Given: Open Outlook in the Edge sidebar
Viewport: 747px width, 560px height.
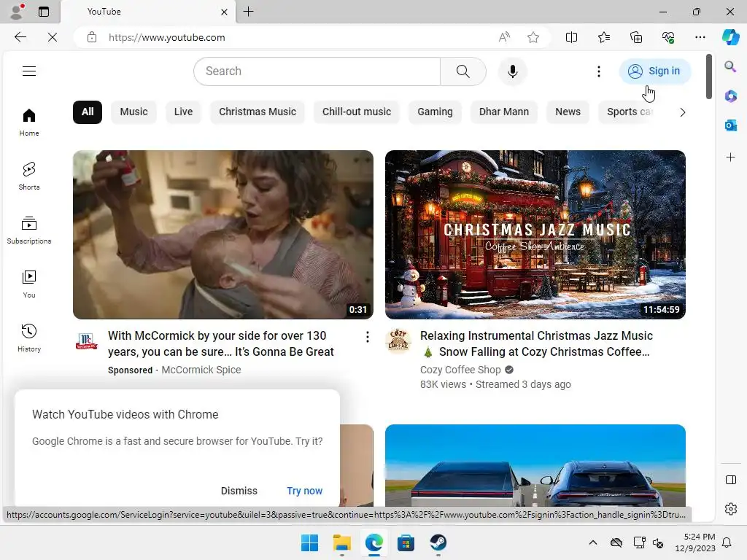Looking at the screenshot, I should 730,125.
